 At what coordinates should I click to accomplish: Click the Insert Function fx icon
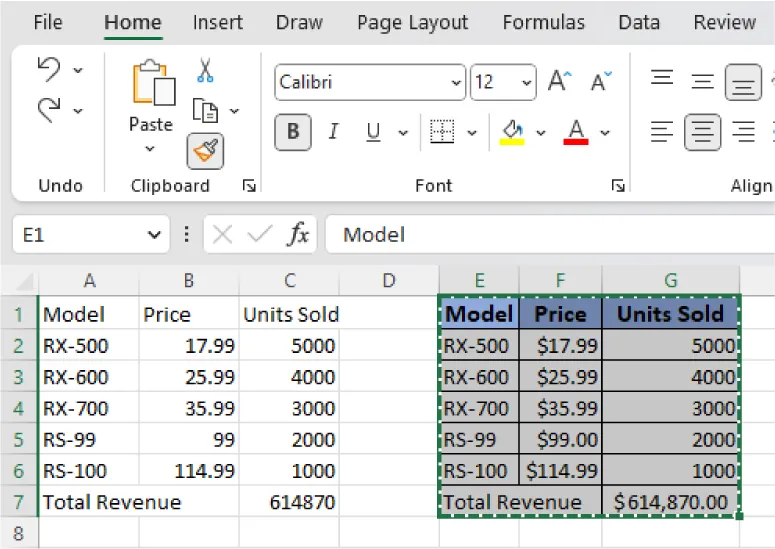click(x=298, y=235)
